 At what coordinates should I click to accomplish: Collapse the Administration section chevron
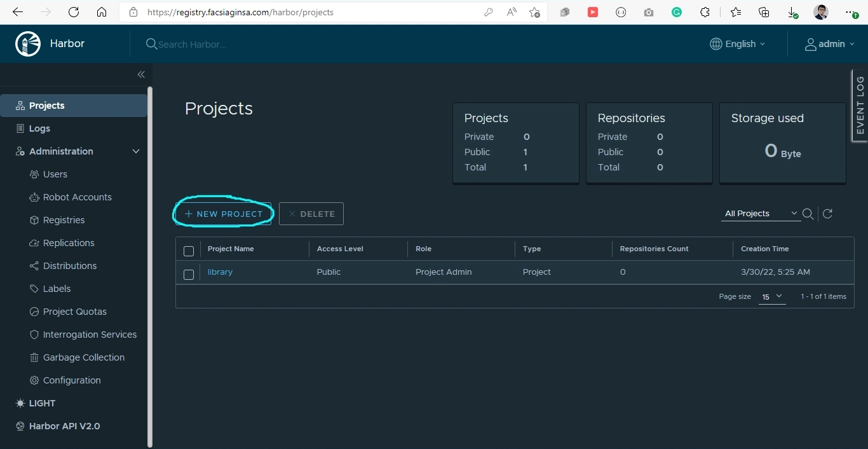135,151
